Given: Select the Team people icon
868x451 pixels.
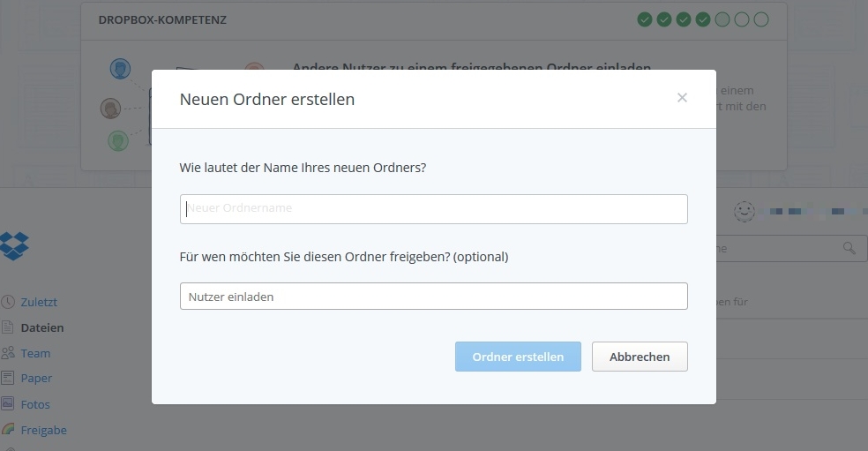Looking at the screenshot, I should click(8, 353).
